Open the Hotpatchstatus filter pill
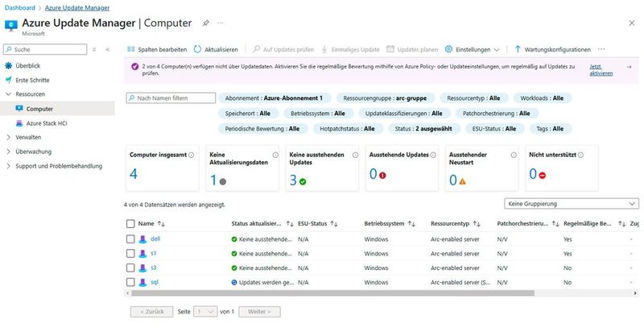This screenshot has height=328, width=644. tap(348, 129)
